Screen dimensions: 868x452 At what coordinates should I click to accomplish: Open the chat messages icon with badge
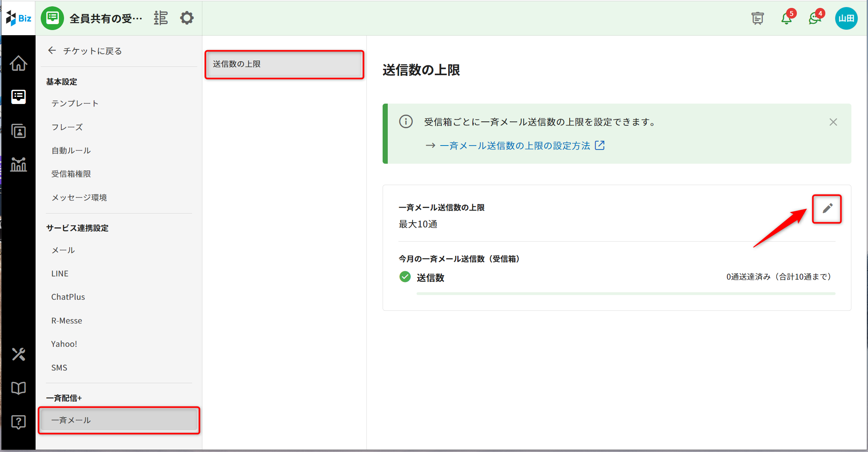click(815, 18)
